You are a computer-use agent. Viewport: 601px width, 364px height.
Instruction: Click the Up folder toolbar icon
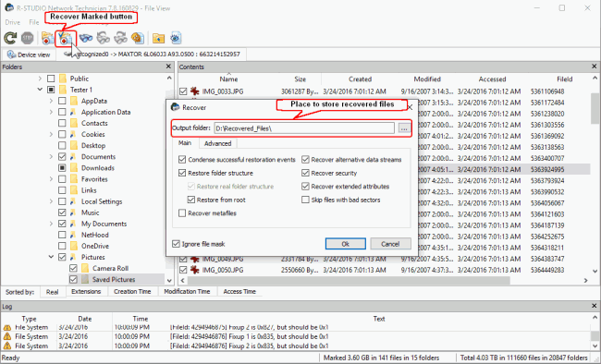tap(158, 38)
